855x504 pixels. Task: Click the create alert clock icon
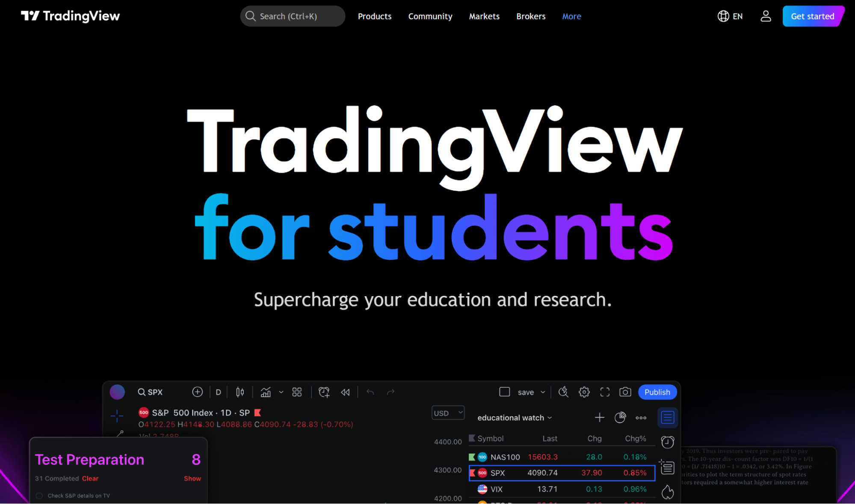(324, 392)
